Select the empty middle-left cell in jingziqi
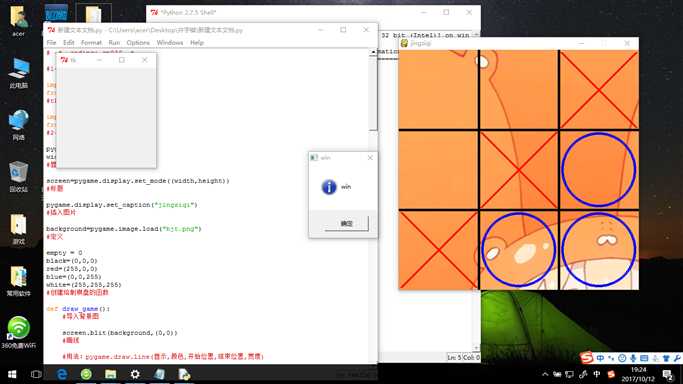The image size is (683, 384). pyautogui.click(x=438, y=169)
